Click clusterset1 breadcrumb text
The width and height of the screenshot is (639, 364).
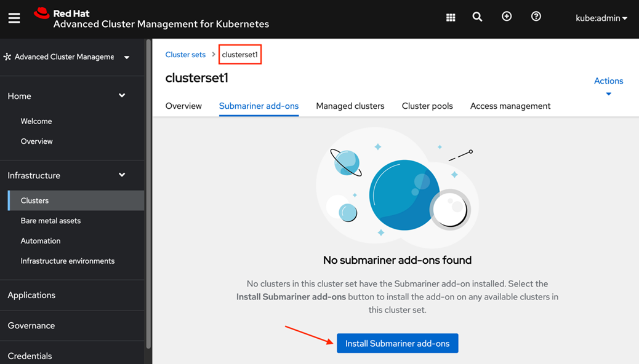(x=239, y=55)
